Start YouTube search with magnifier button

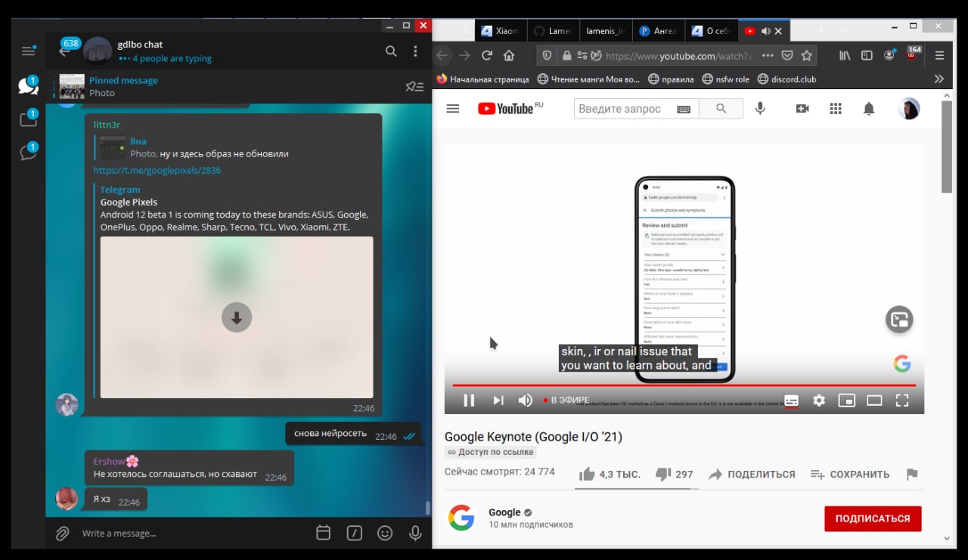pyautogui.click(x=721, y=109)
